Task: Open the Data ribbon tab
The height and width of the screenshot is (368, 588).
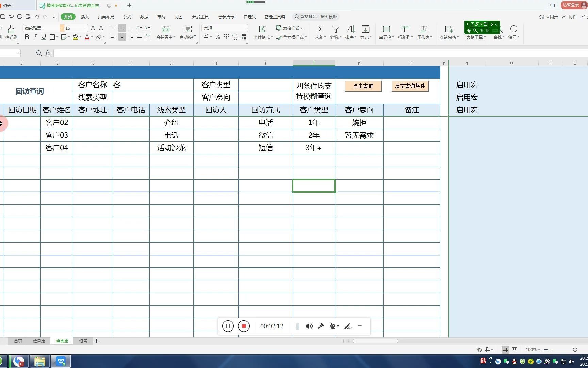Action: point(144,17)
